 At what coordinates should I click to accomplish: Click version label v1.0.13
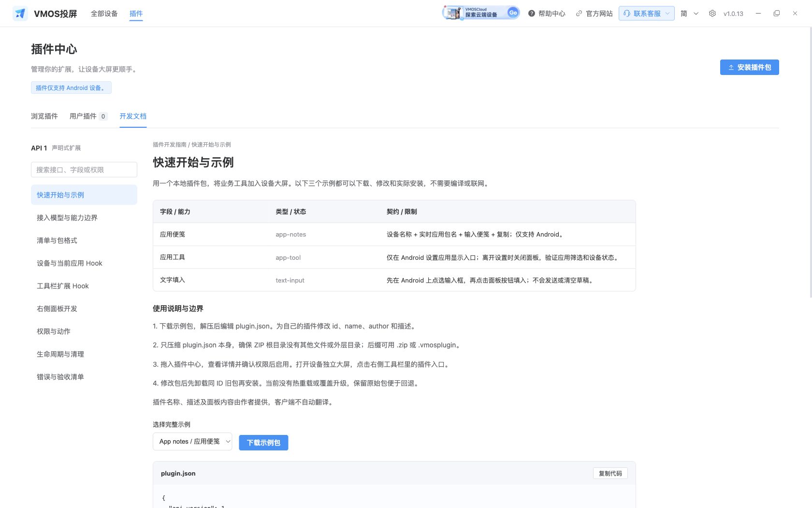click(733, 14)
